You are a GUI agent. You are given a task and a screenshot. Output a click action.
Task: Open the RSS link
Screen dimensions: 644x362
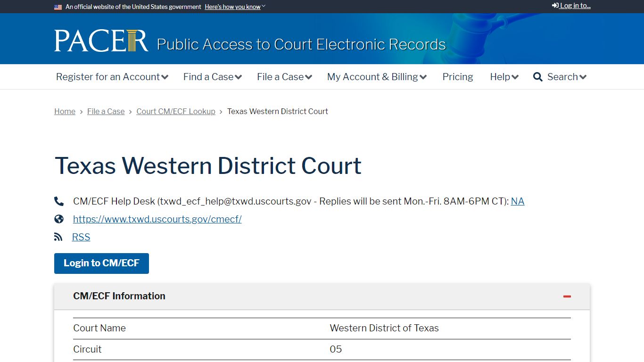pos(81,237)
